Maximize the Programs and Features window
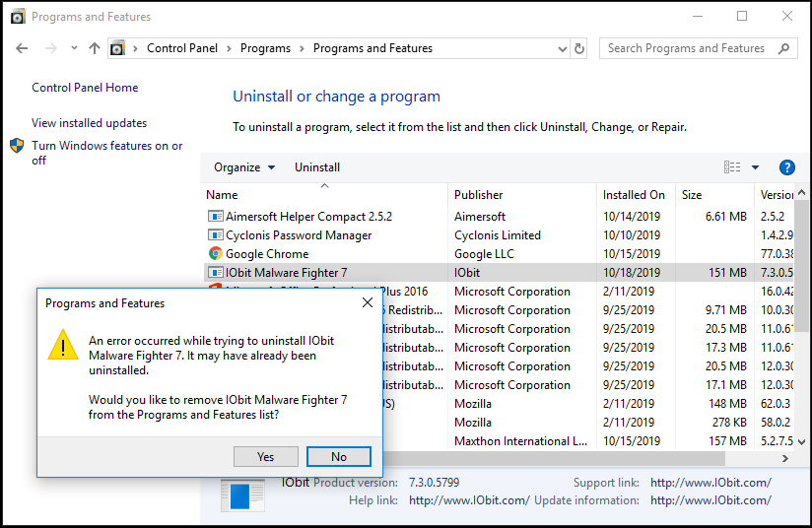The image size is (812, 528). click(742, 16)
